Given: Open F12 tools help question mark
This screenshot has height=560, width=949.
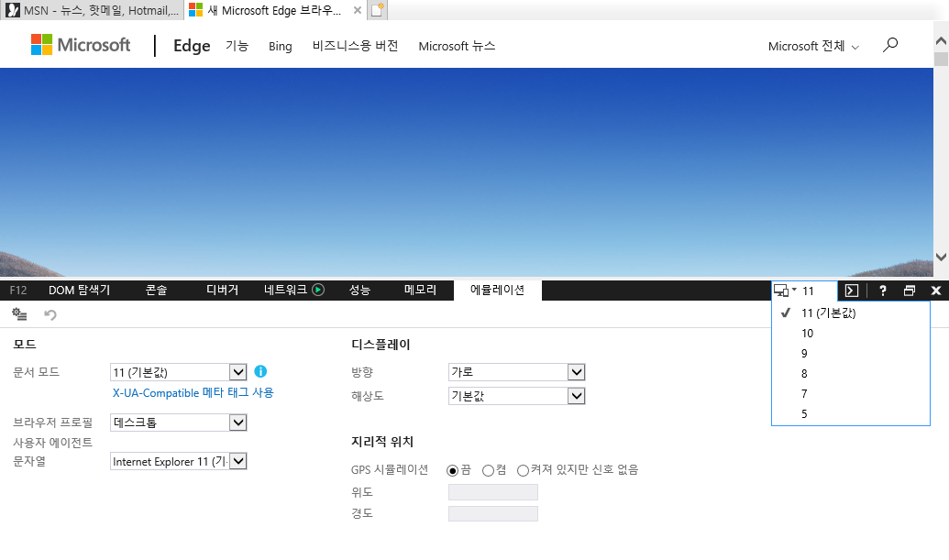Looking at the screenshot, I should tap(883, 291).
